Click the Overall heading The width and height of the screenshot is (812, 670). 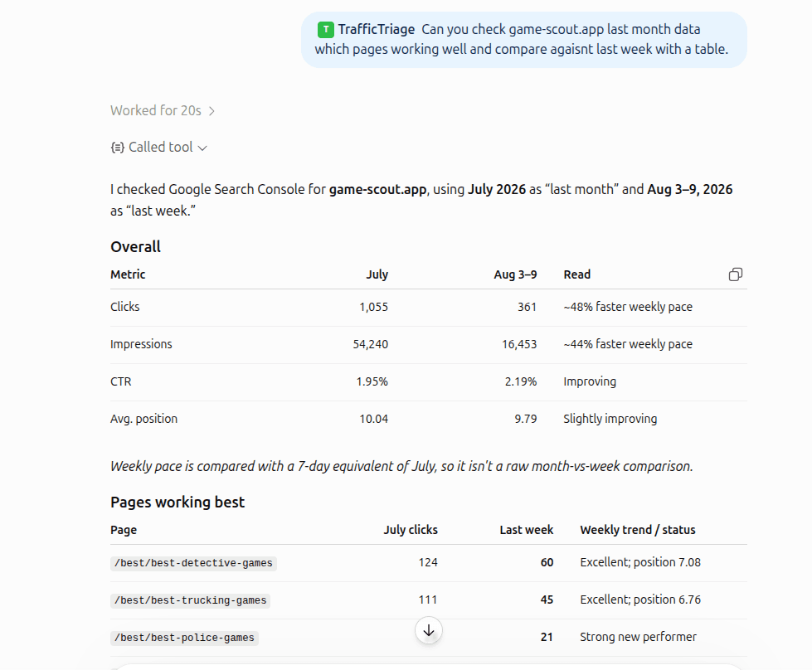(x=136, y=246)
